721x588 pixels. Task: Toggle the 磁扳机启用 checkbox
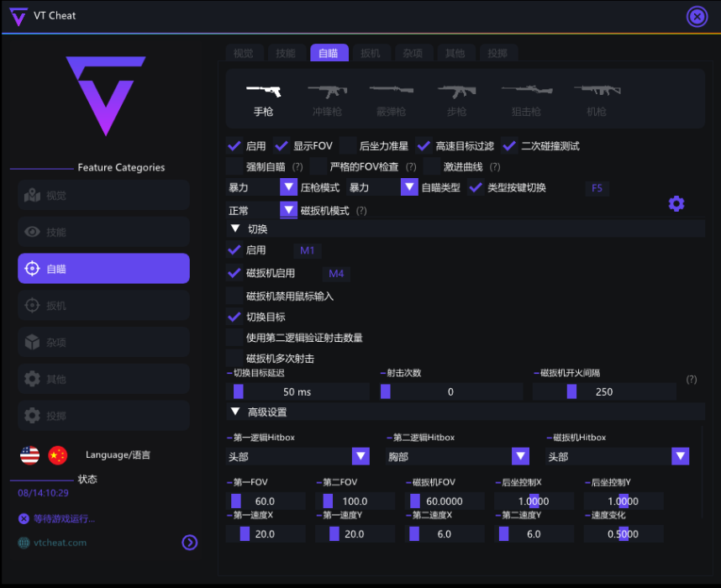(x=234, y=273)
